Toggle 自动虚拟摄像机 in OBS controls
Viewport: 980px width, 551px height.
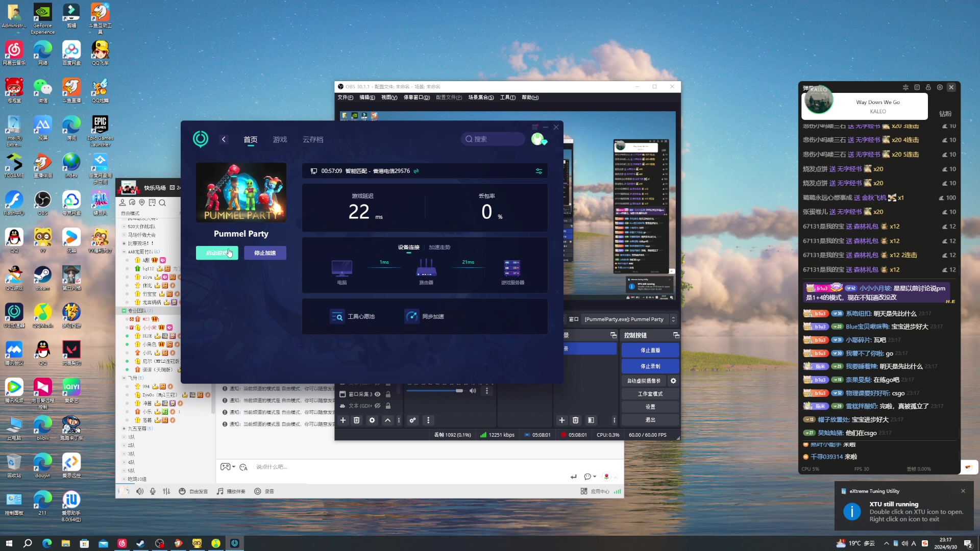[644, 381]
